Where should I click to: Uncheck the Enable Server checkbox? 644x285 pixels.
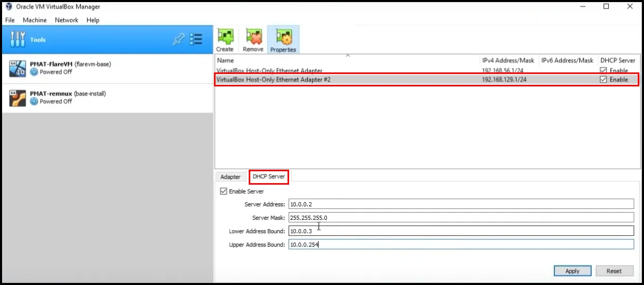coord(224,191)
